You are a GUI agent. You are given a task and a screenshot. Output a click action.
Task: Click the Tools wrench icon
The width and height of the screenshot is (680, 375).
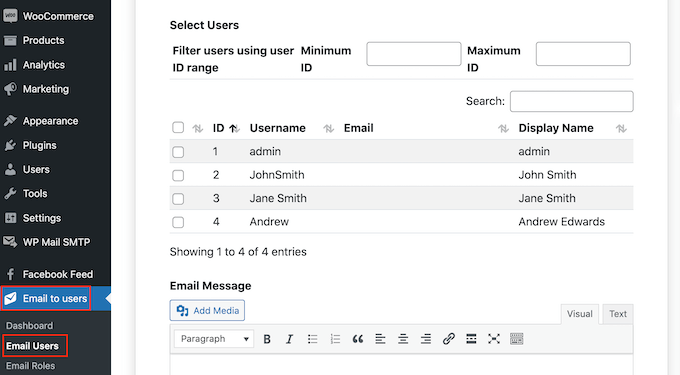pyautogui.click(x=10, y=193)
